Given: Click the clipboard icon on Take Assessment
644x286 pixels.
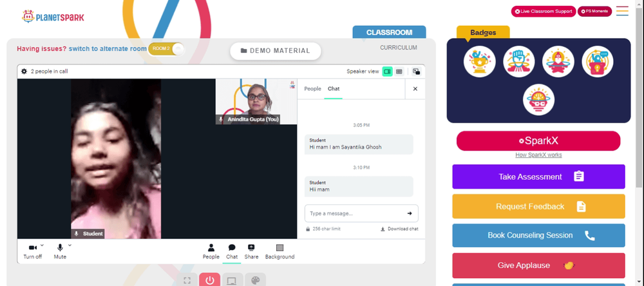Looking at the screenshot, I should (x=579, y=176).
